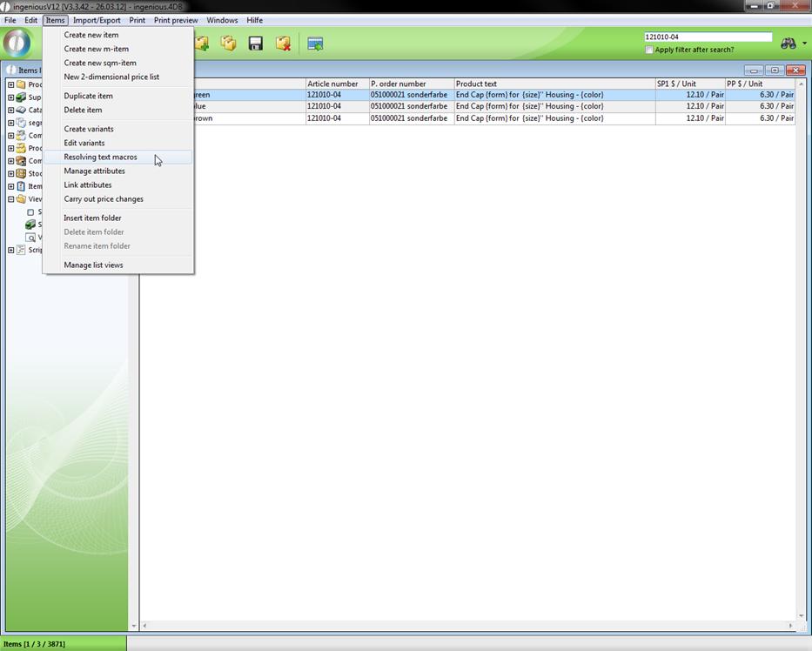This screenshot has height=651, width=812.
Task: Choose 'Resolving text macros' from Items menu
Action: point(100,158)
